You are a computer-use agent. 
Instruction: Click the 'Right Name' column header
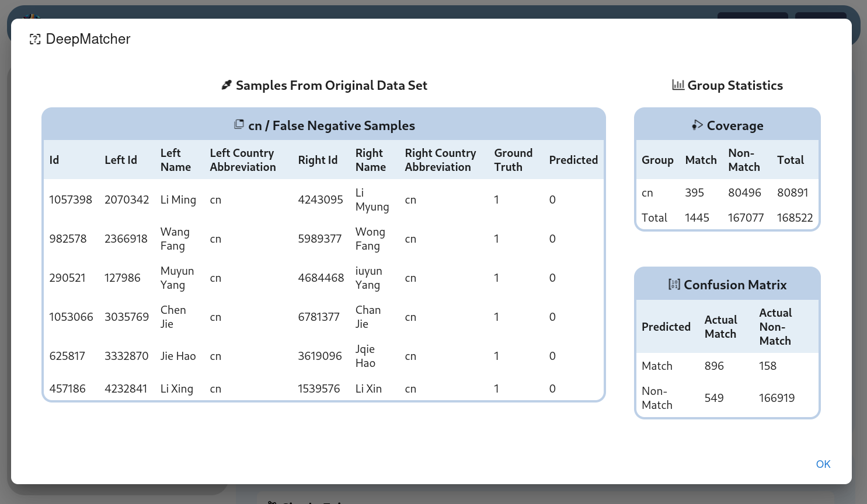pyautogui.click(x=371, y=160)
